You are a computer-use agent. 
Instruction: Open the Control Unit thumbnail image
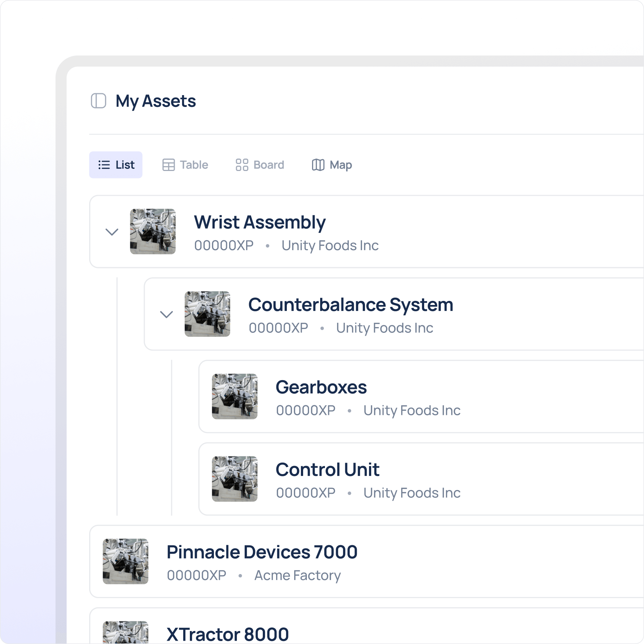pyautogui.click(x=235, y=479)
